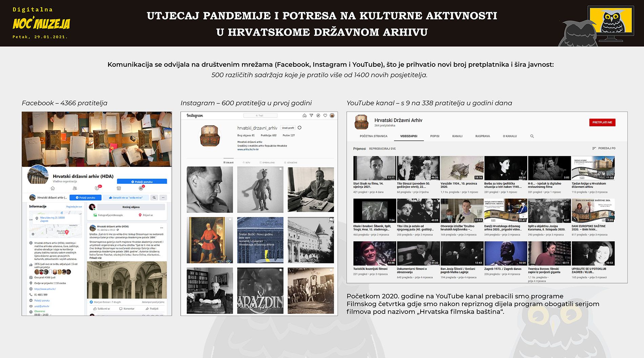
Task: Open the Facebook page round profile picture
Action: (38, 175)
